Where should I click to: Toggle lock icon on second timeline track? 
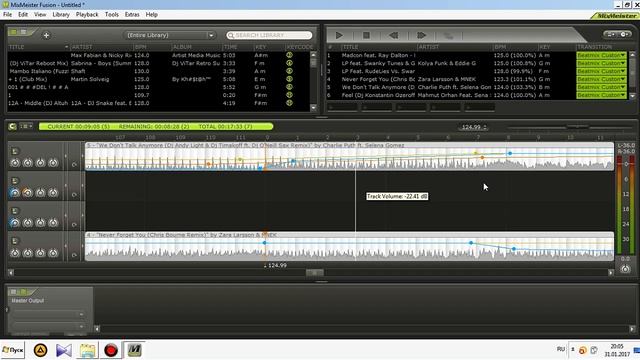tap(14, 181)
